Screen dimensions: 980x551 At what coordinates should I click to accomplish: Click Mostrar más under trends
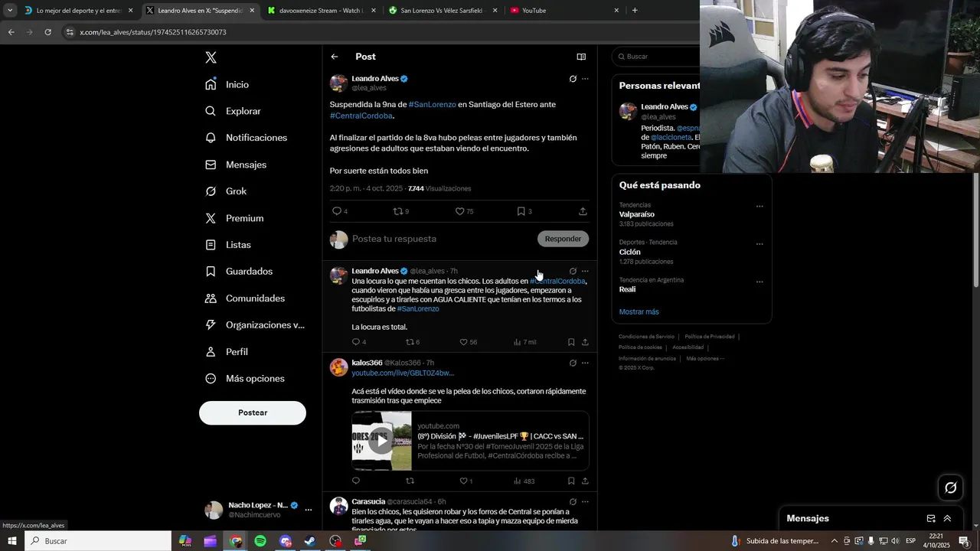pos(639,311)
